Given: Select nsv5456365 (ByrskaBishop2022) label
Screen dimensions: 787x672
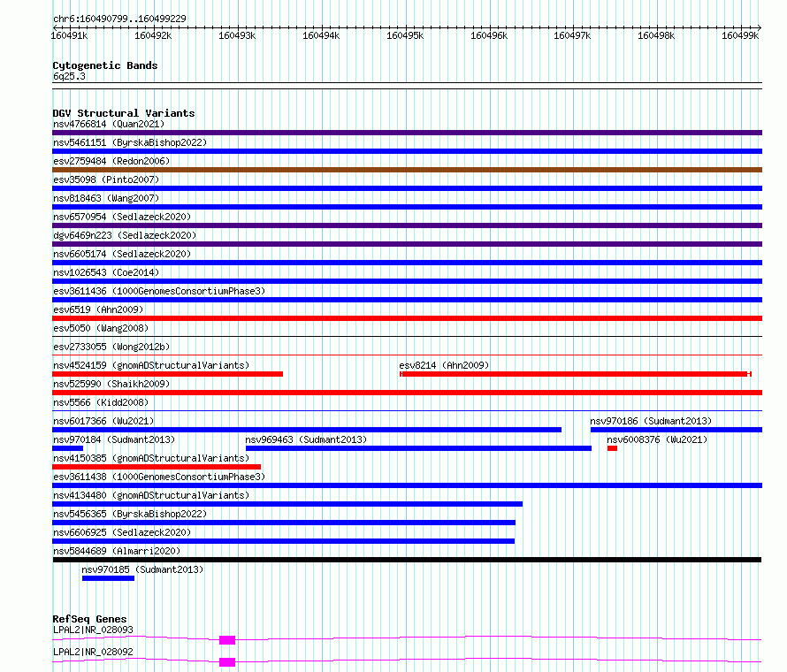Looking at the screenshot, I should pyautogui.click(x=130, y=514).
